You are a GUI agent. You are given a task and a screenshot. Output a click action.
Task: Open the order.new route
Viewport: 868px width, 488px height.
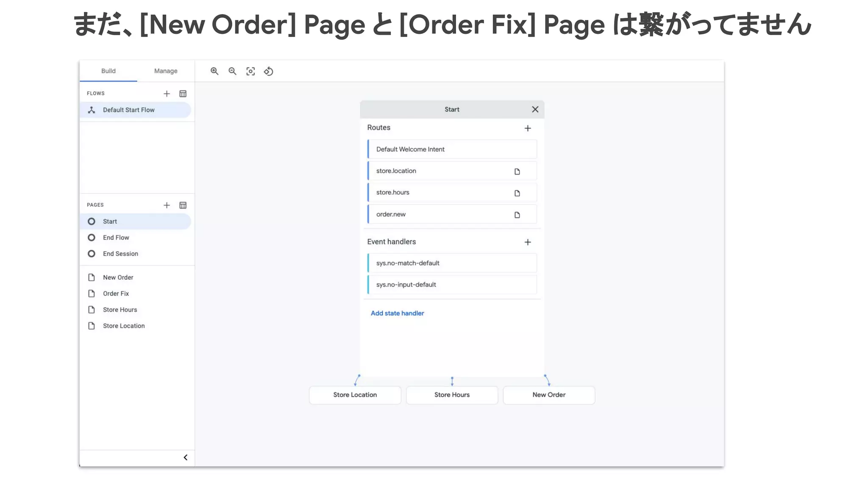click(452, 214)
